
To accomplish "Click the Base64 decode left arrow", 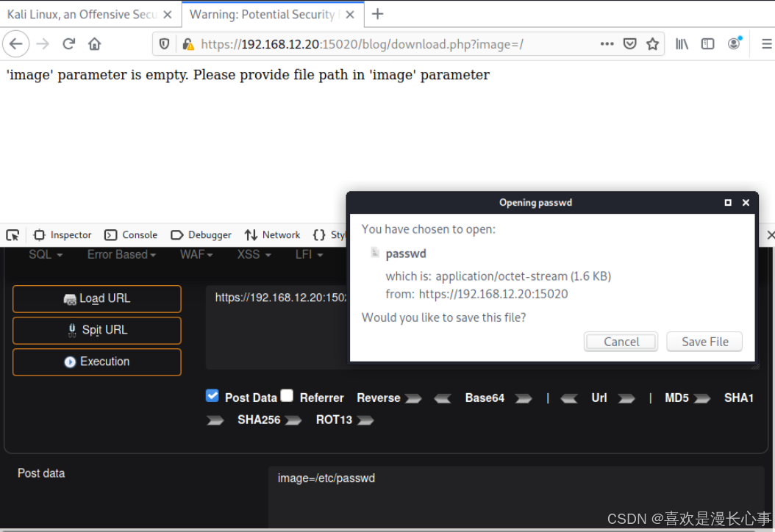I will tap(443, 398).
